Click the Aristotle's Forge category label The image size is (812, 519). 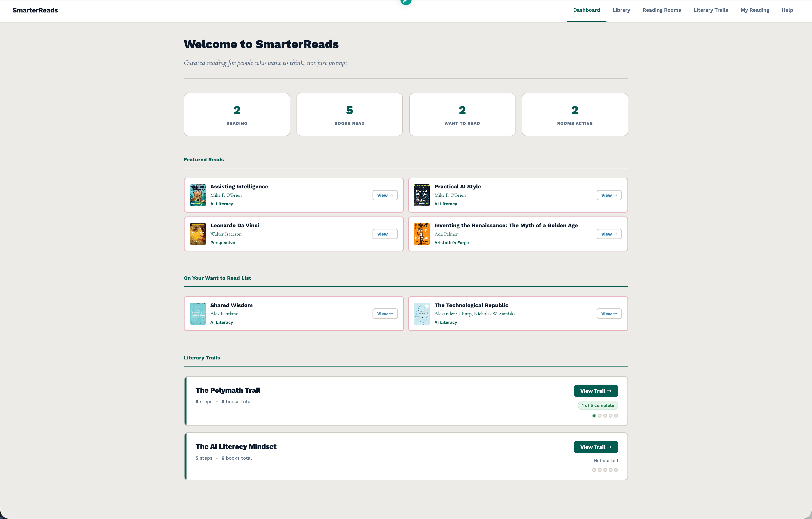pos(451,243)
